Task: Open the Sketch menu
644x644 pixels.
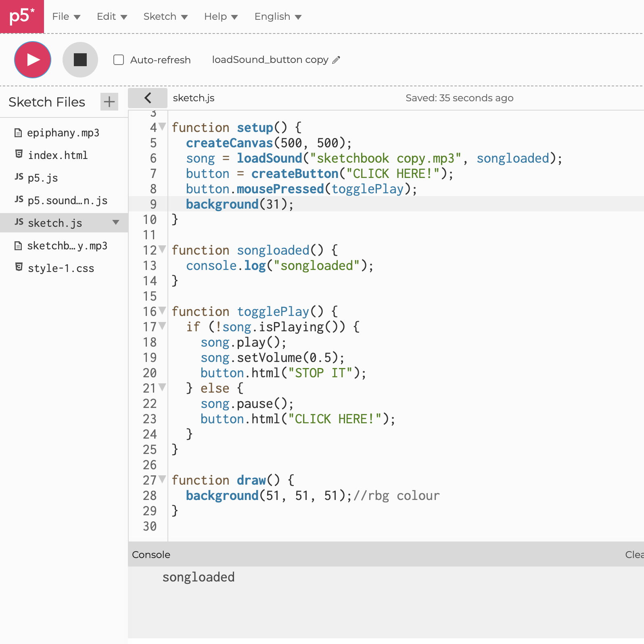Action: (x=165, y=17)
